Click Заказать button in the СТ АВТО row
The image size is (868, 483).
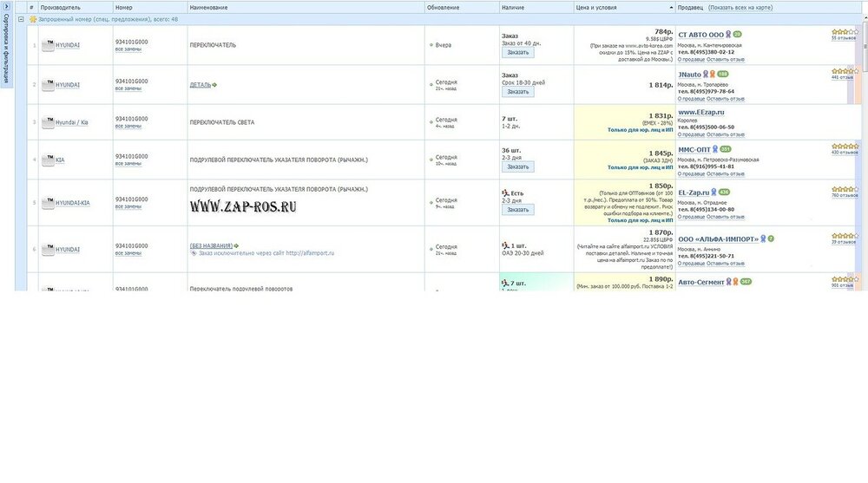click(x=518, y=52)
